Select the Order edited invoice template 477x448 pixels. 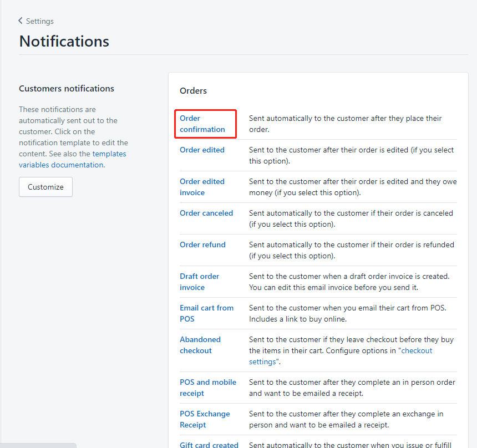coord(202,187)
